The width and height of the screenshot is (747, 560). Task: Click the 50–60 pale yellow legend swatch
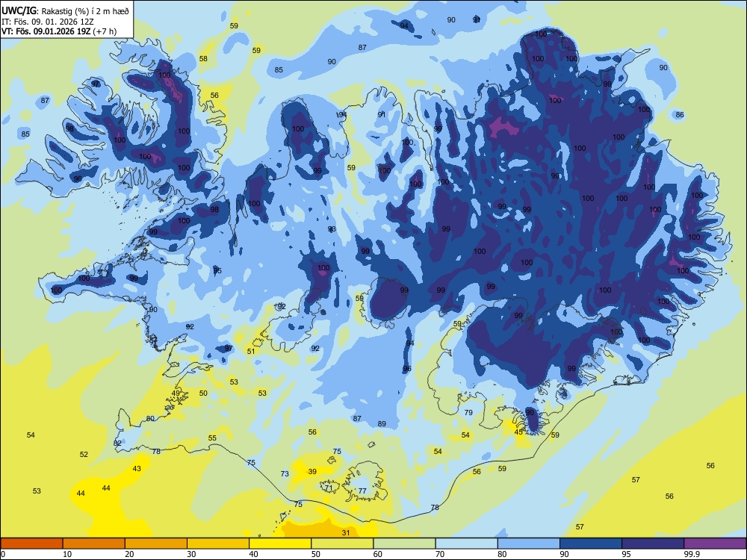coord(342,544)
